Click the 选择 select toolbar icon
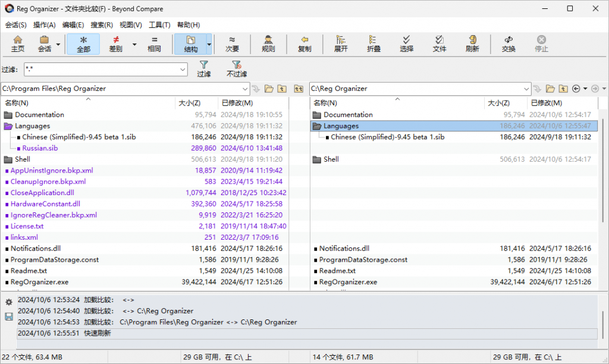Viewport: 609px width, 364px height. point(406,44)
